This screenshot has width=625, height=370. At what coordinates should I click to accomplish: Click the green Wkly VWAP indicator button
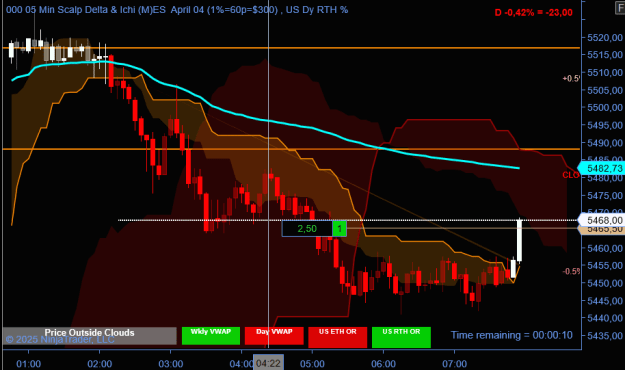211,336
